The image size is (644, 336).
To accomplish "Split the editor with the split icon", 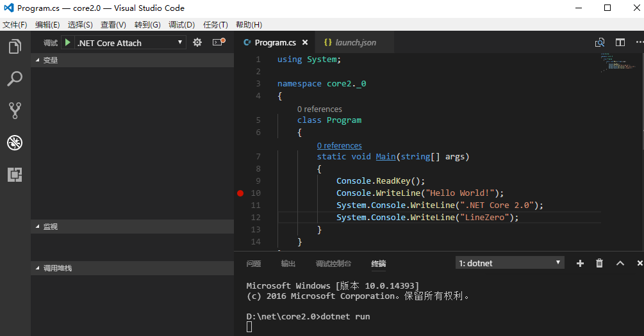I will (x=620, y=42).
